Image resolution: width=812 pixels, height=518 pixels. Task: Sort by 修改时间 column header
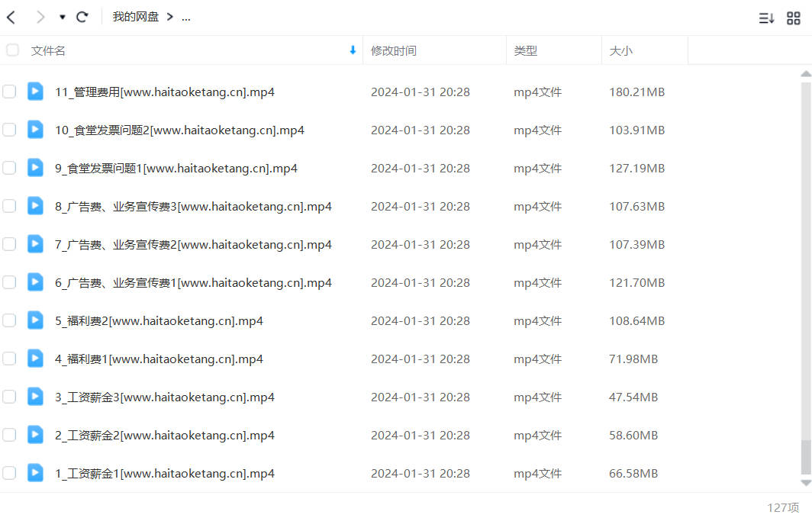click(394, 50)
